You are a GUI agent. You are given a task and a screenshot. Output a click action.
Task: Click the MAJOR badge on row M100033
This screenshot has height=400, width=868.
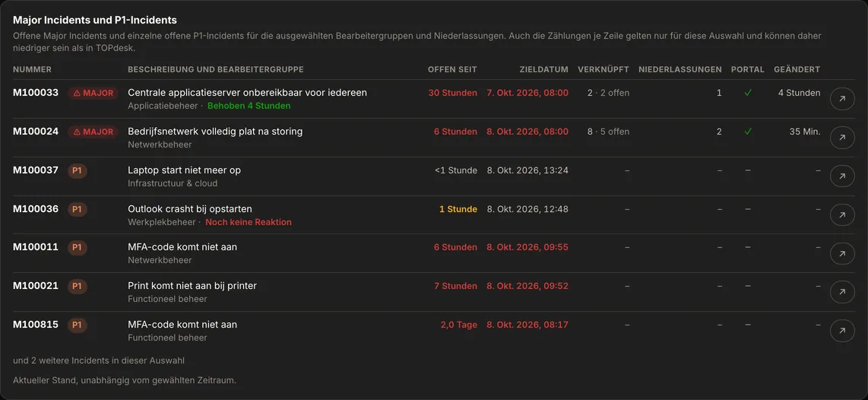point(93,93)
